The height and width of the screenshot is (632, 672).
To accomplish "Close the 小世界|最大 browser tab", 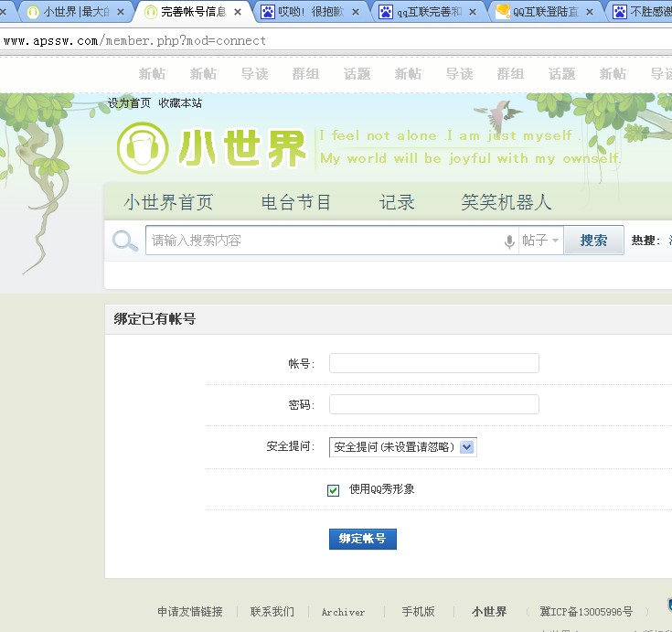I will pos(121,12).
